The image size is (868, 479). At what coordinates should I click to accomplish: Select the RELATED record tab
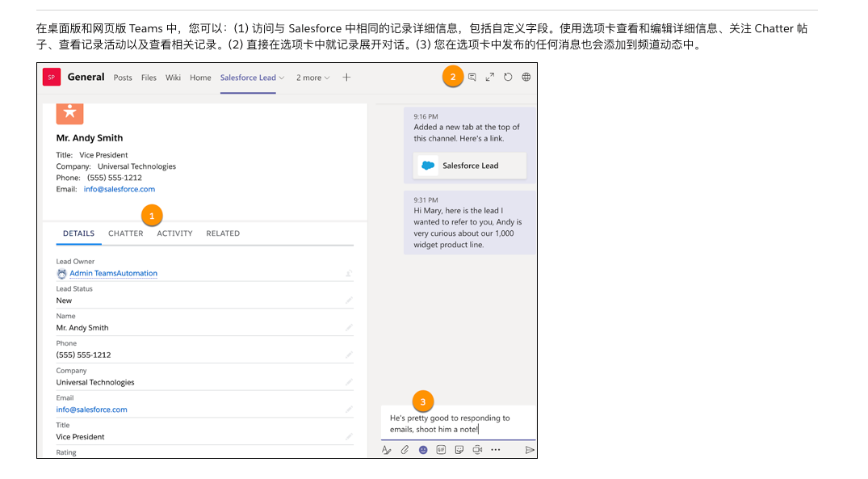[x=223, y=233]
